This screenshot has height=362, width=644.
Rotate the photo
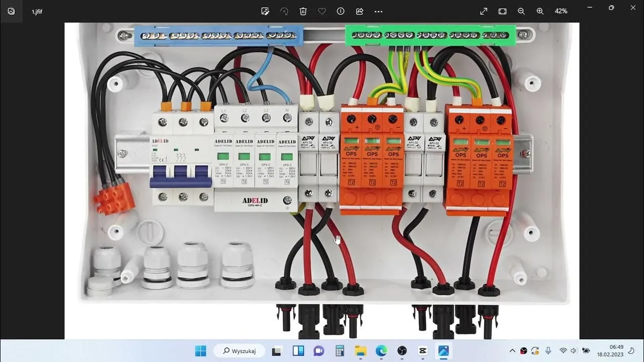click(x=284, y=11)
